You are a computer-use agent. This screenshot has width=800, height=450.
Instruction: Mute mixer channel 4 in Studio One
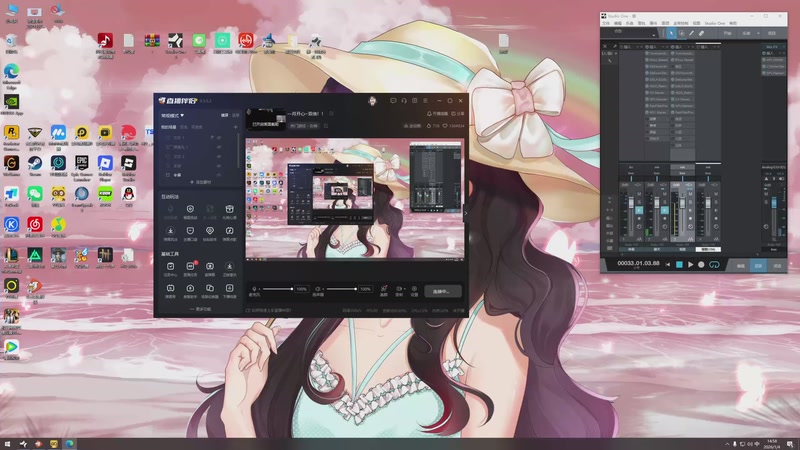click(716, 194)
